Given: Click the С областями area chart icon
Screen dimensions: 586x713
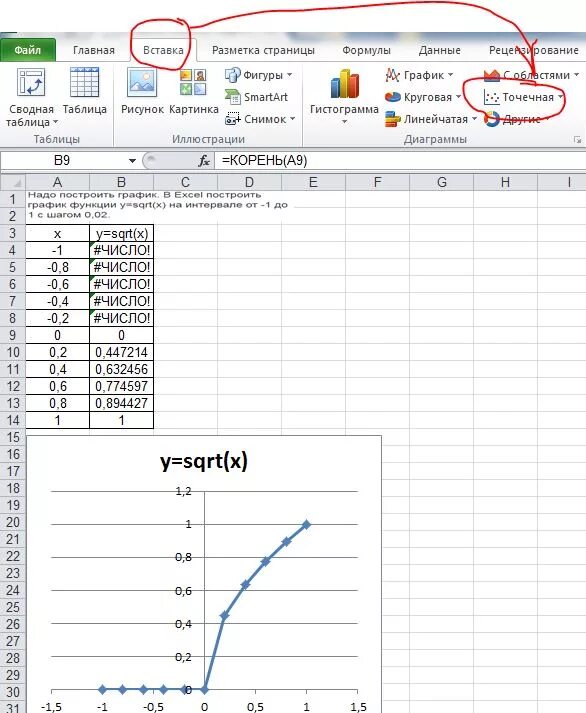Looking at the screenshot, I should click(492, 75).
